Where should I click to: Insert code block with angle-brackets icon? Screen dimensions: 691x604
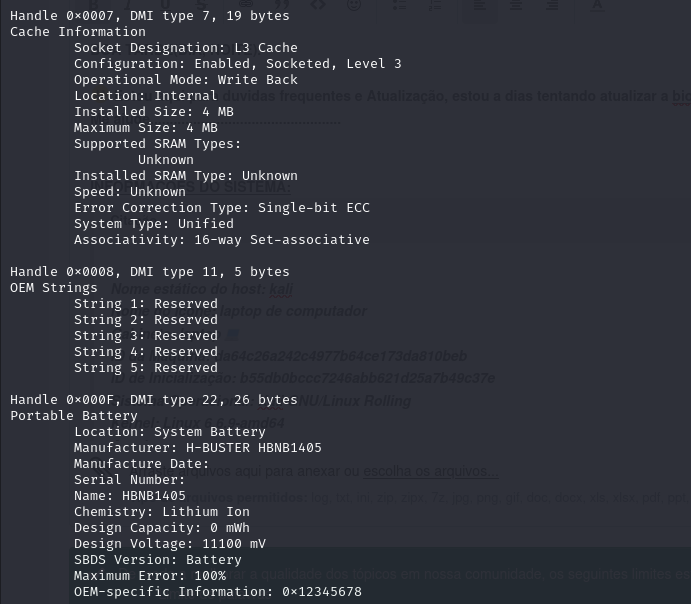pos(318,4)
